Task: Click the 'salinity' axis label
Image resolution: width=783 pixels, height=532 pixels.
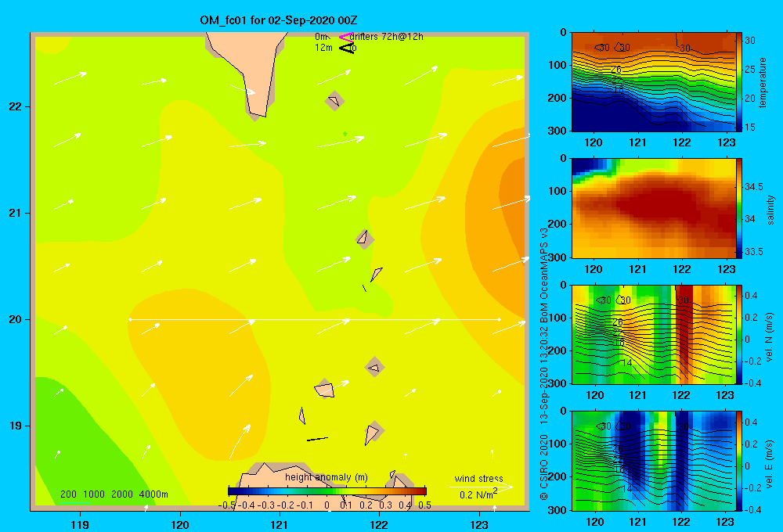Action: [770, 210]
